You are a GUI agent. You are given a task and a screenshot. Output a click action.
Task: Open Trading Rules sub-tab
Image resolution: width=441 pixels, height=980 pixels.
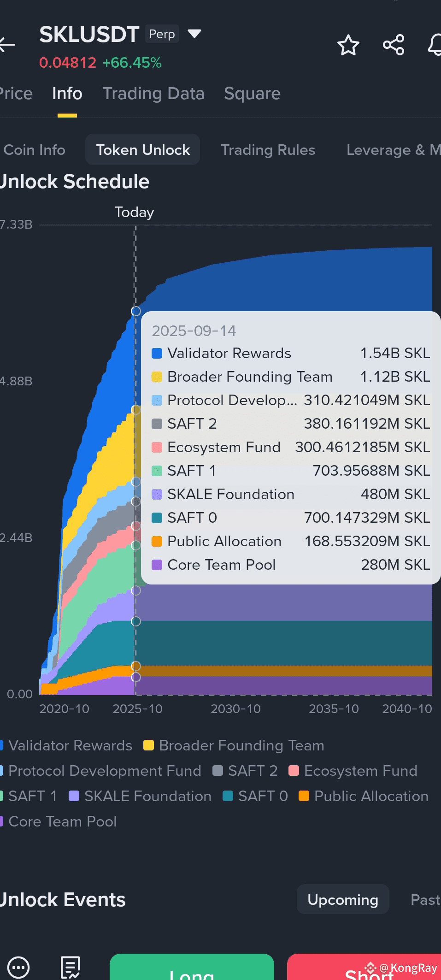pyautogui.click(x=268, y=150)
